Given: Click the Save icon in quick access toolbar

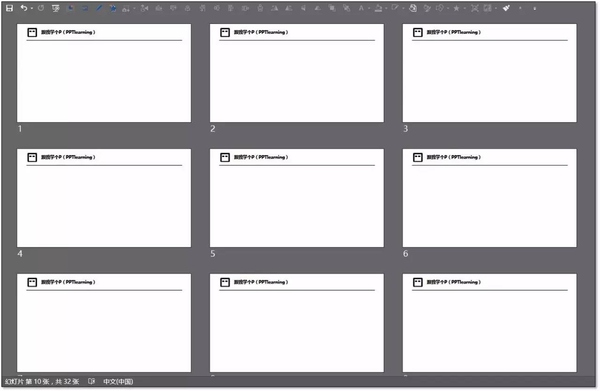Looking at the screenshot, I should point(10,8).
